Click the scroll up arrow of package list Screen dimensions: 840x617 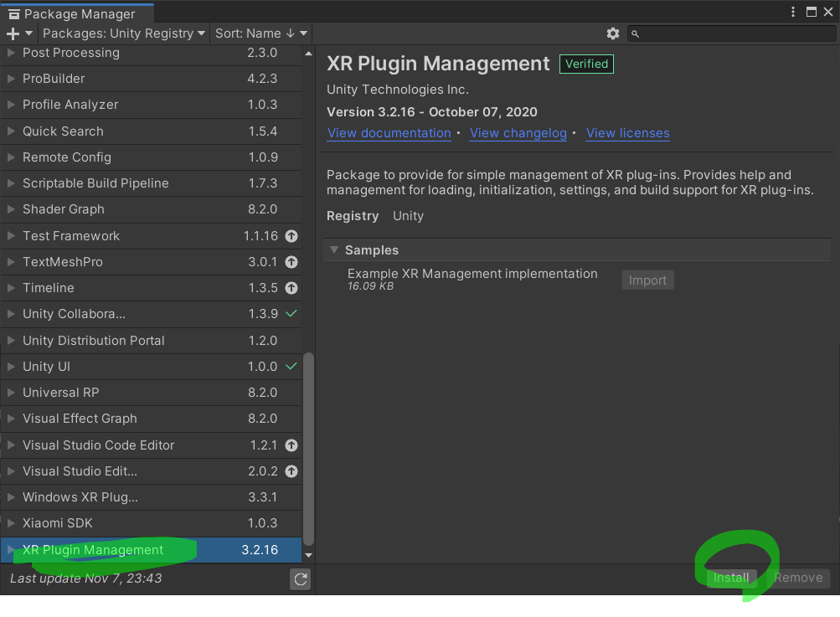(x=308, y=53)
